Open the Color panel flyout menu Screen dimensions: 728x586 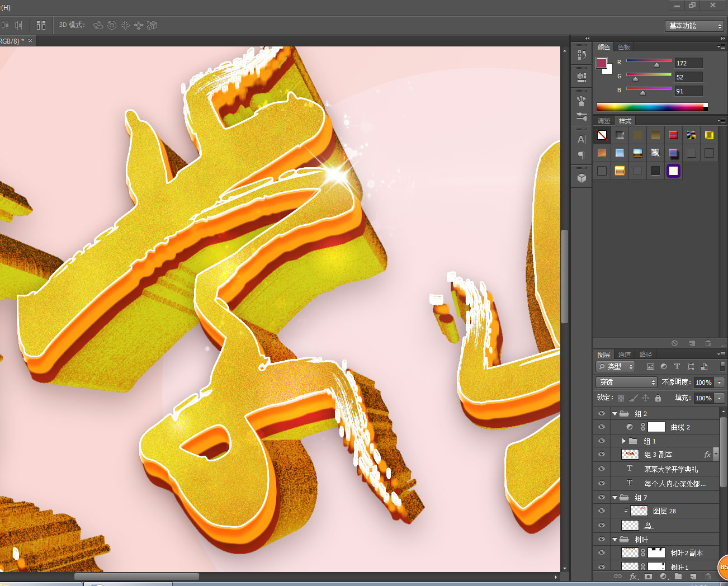721,47
